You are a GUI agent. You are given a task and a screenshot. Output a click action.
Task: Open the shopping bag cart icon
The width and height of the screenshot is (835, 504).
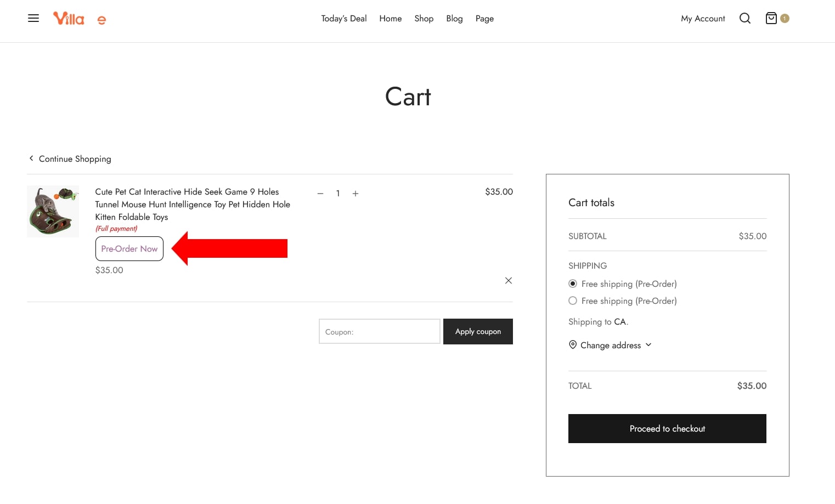[x=771, y=18]
